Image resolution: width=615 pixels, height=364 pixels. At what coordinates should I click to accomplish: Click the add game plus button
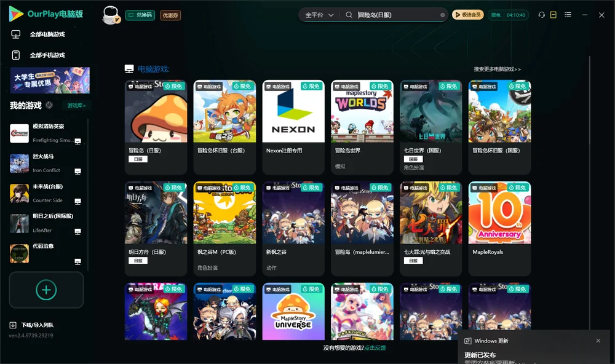(x=46, y=290)
